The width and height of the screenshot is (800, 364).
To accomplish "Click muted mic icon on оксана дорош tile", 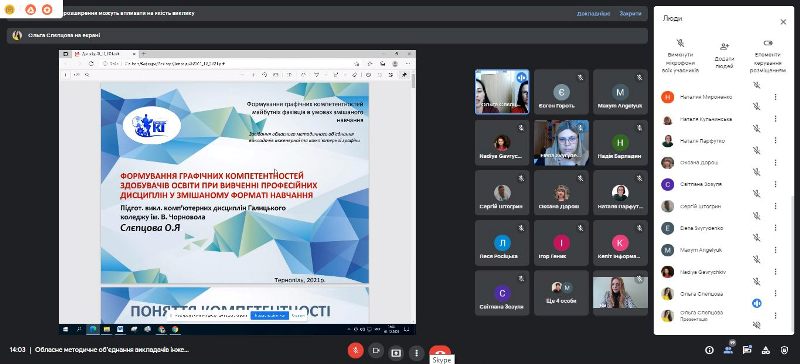I will click(x=581, y=178).
